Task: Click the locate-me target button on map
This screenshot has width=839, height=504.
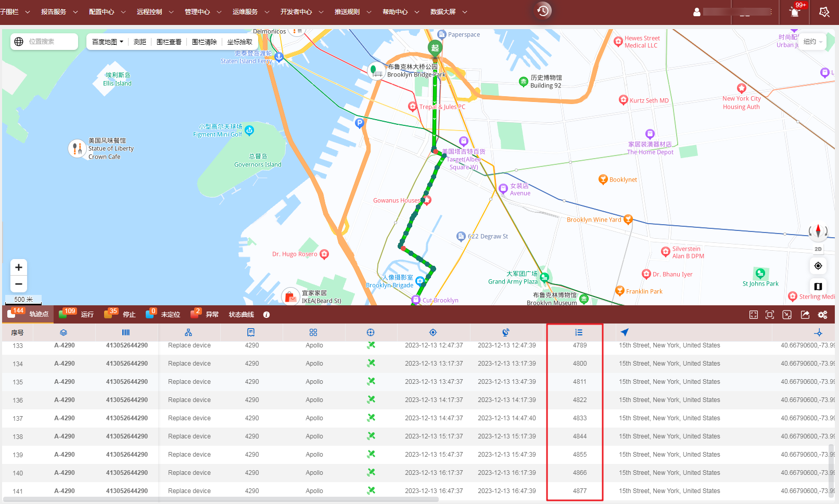Action: [x=818, y=266]
